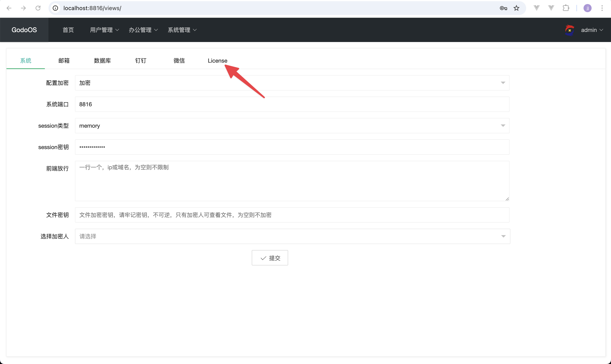Image resolution: width=611 pixels, height=364 pixels.
Task: Open the 钉钉 tab
Action: [x=141, y=61]
